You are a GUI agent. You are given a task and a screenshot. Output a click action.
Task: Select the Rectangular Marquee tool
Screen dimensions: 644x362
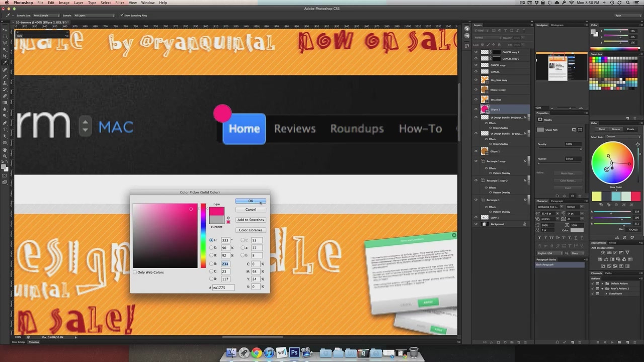click(x=5, y=37)
